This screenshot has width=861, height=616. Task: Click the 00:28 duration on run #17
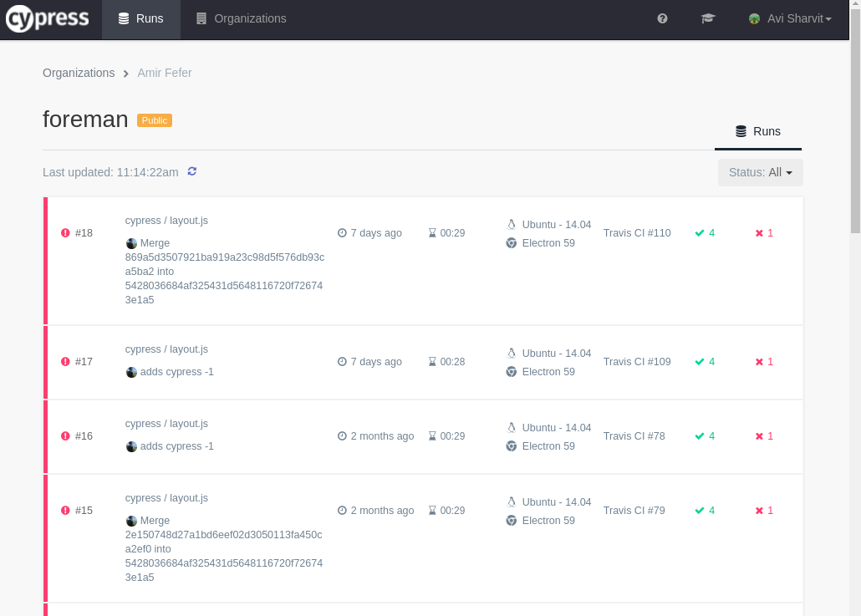tap(452, 362)
